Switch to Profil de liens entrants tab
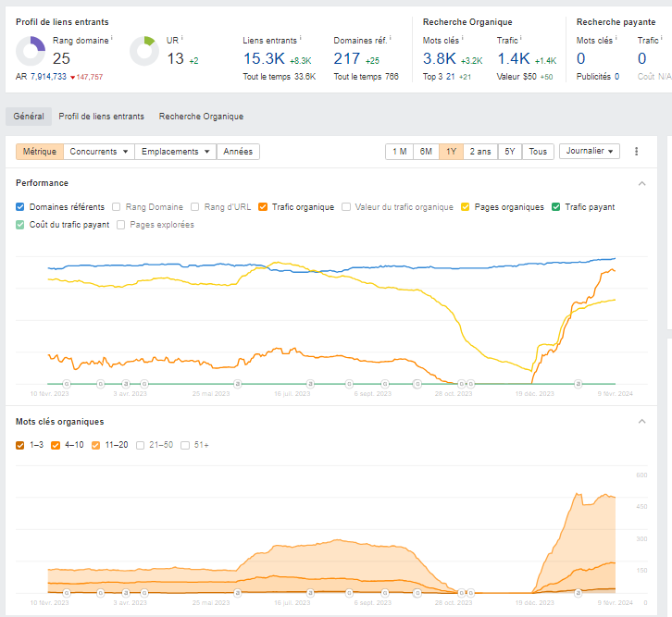 (x=102, y=117)
